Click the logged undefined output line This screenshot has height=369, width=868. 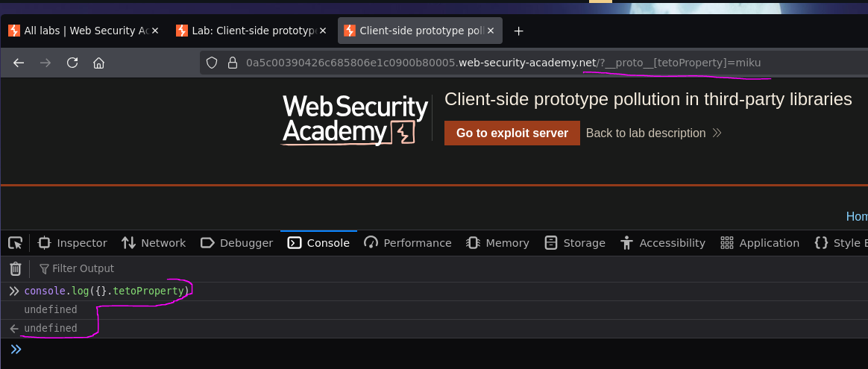click(x=51, y=310)
